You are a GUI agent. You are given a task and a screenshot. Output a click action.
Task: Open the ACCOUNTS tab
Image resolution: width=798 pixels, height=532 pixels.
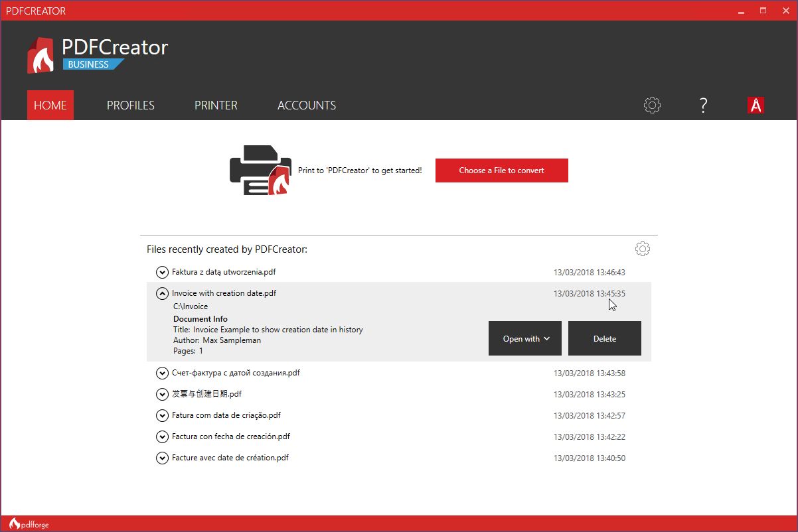(x=307, y=105)
